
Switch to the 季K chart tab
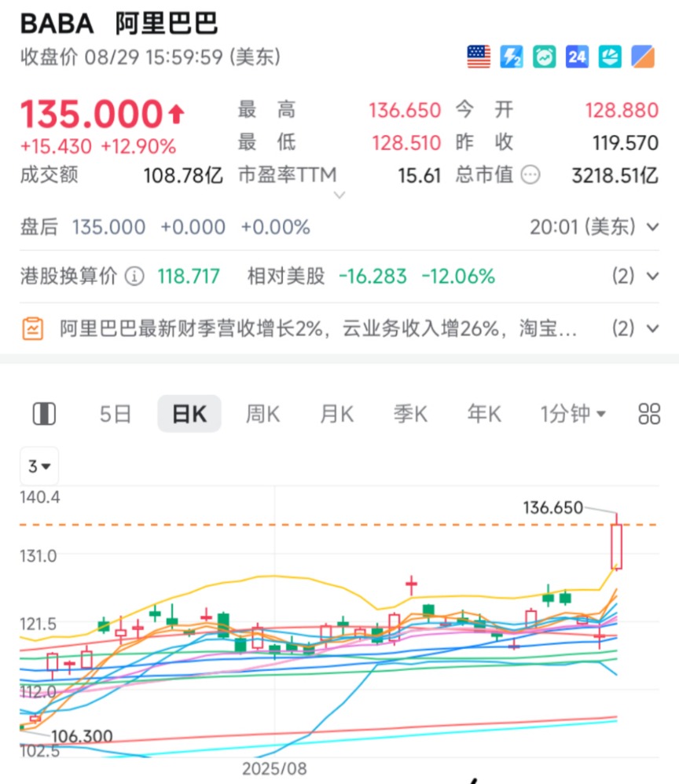[x=410, y=414]
